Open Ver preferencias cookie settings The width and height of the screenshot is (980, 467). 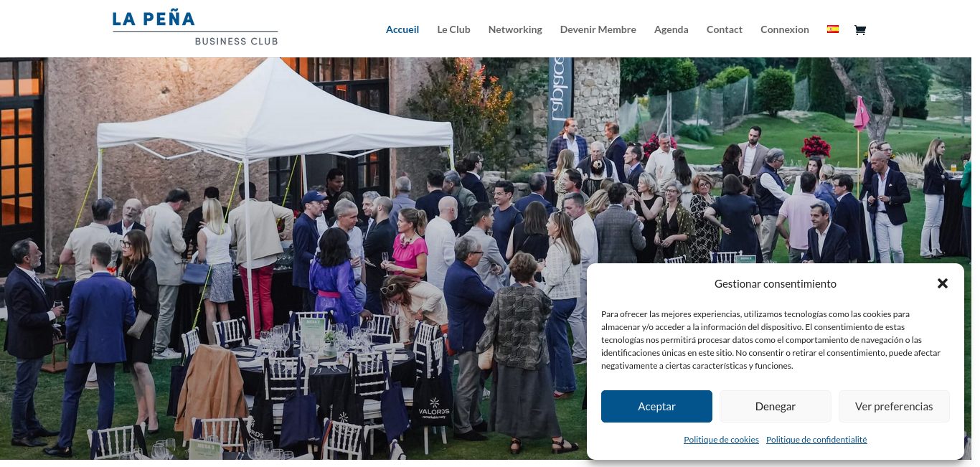point(894,406)
